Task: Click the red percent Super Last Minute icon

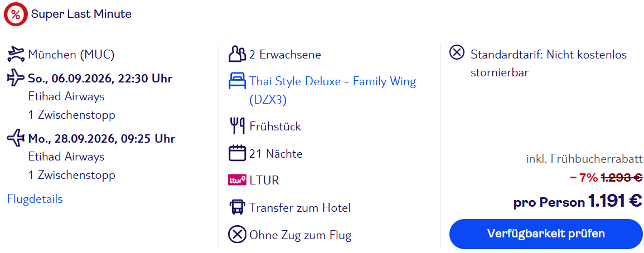Action: point(16,15)
